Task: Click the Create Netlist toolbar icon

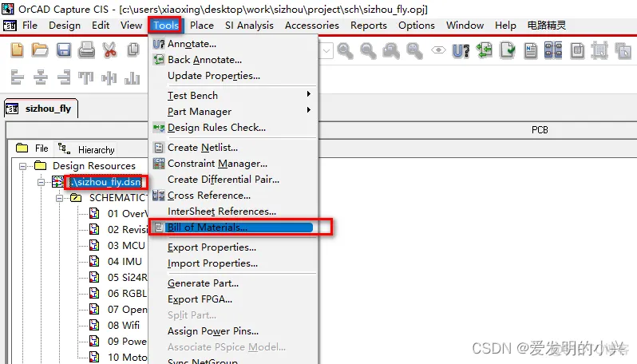Action: pos(530,51)
